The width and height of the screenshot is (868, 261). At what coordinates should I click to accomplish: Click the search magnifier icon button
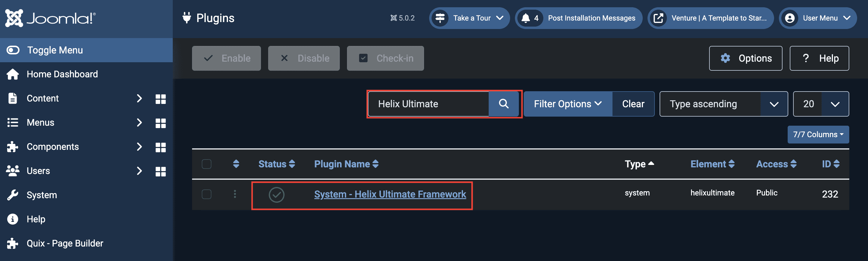(x=503, y=104)
